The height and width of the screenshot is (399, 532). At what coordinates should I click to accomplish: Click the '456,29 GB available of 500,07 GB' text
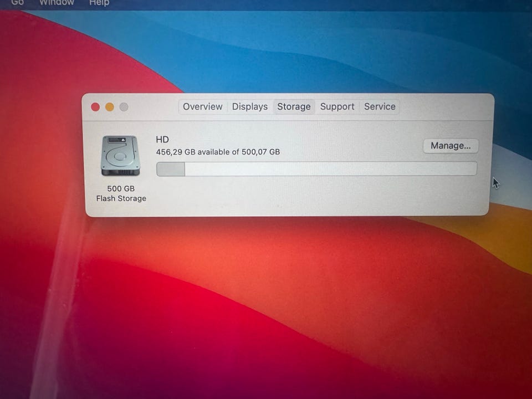click(218, 152)
